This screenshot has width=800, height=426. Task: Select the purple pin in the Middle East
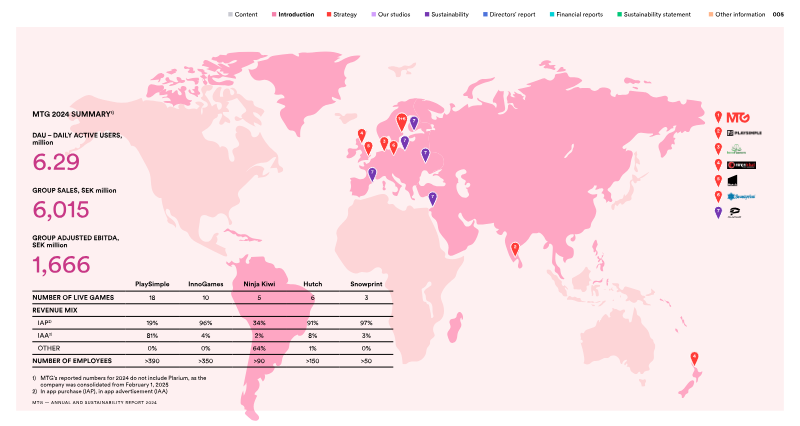[x=432, y=198]
